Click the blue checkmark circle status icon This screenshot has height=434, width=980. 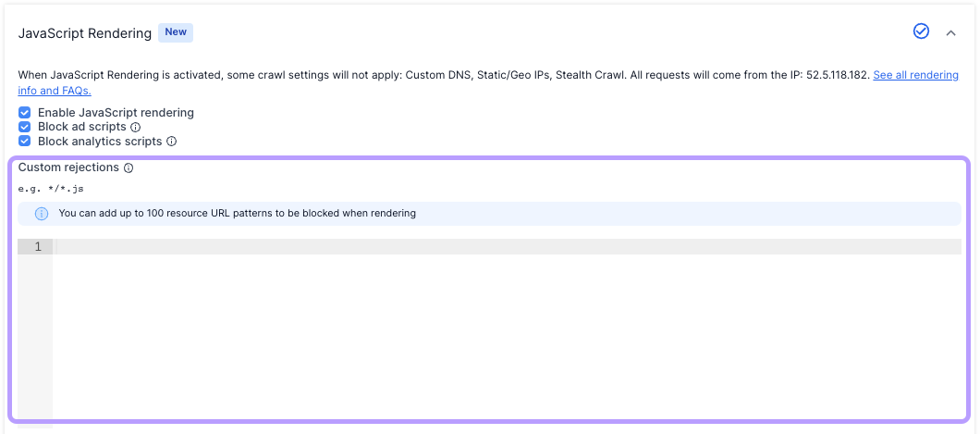[x=921, y=31]
